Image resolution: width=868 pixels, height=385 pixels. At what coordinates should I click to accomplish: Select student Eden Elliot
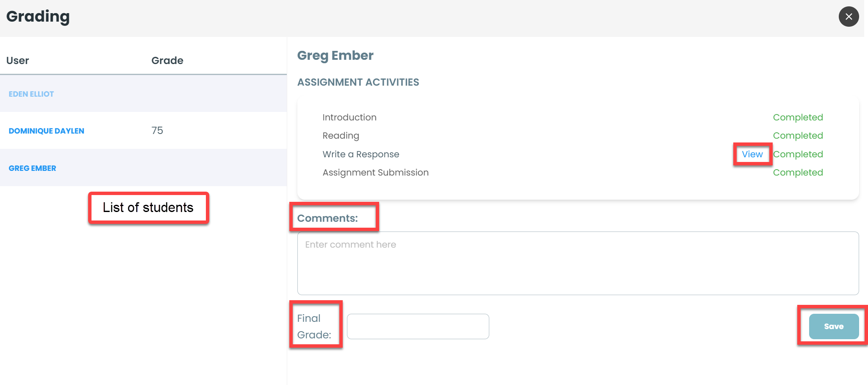(x=31, y=94)
